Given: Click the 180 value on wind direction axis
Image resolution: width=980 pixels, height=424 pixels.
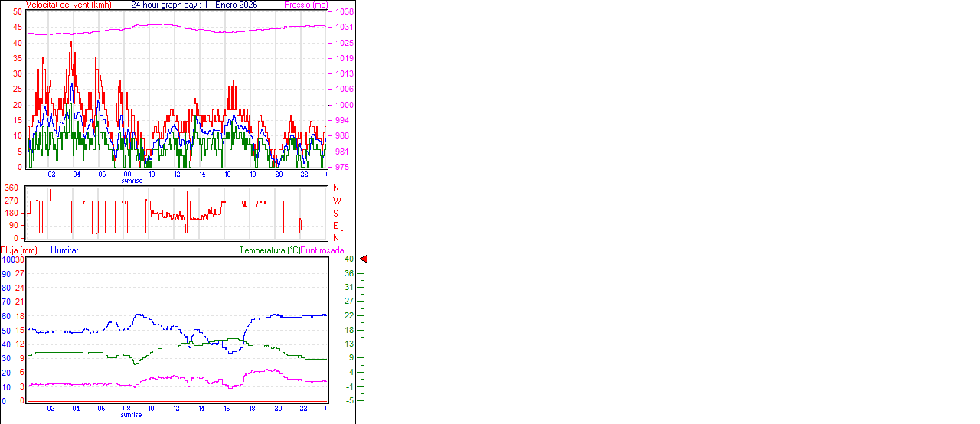Looking at the screenshot, I should [11, 213].
